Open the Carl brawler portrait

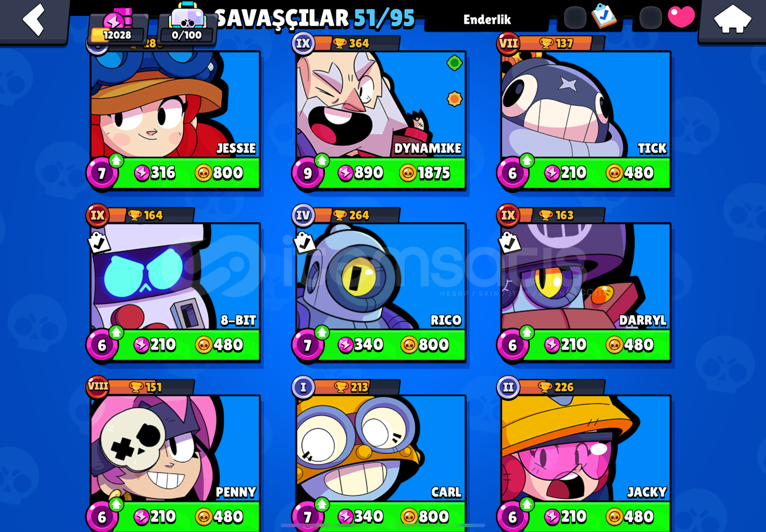[x=381, y=449]
